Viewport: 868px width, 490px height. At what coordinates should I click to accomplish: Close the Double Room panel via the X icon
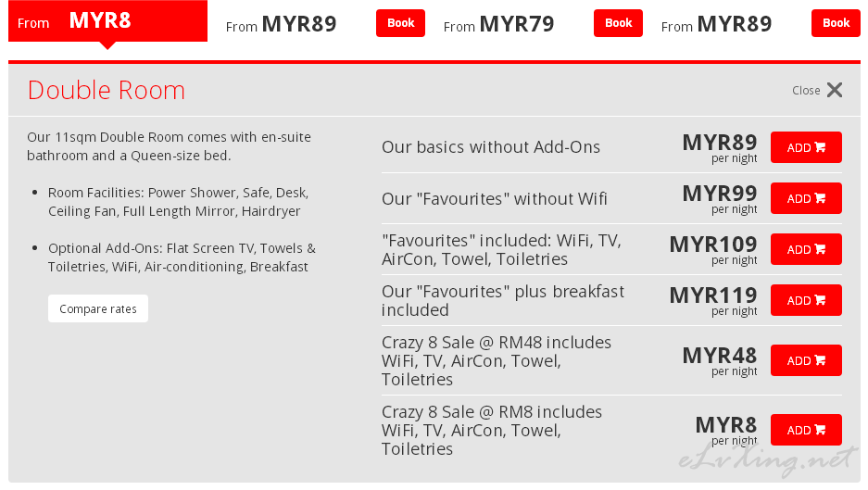(x=835, y=90)
